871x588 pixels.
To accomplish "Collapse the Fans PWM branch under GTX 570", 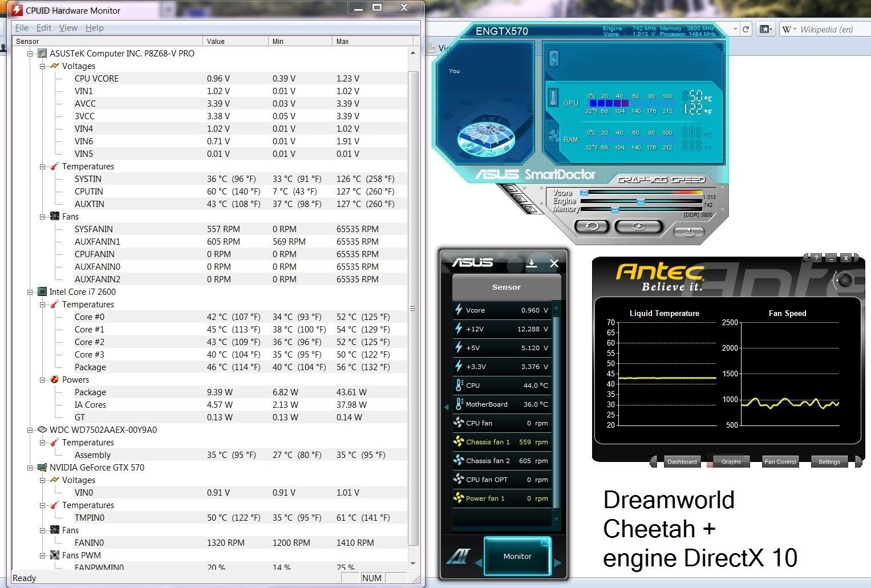I will (42, 555).
